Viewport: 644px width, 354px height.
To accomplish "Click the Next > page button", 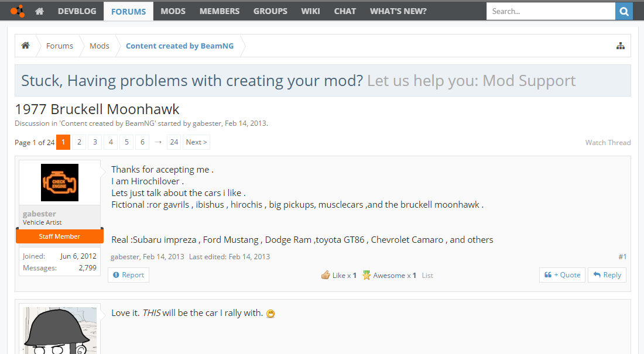I will [196, 142].
